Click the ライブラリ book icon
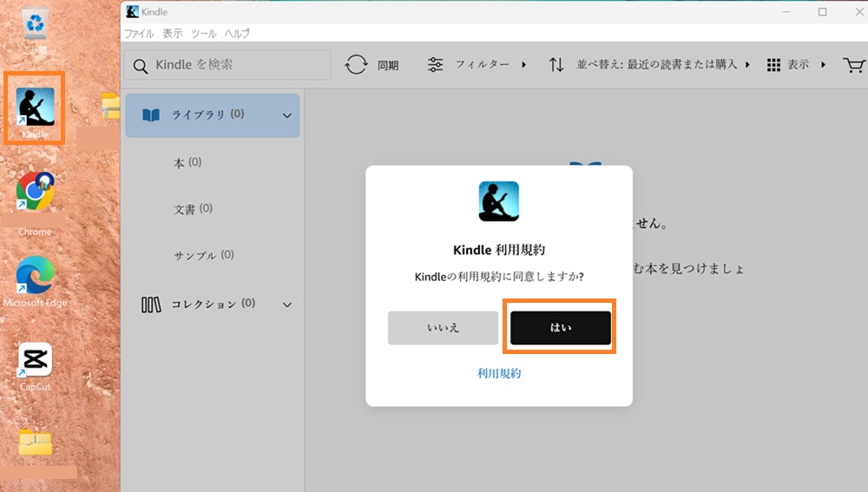Image resolution: width=868 pixels, height=492 pixels. (x=150, y=115)
